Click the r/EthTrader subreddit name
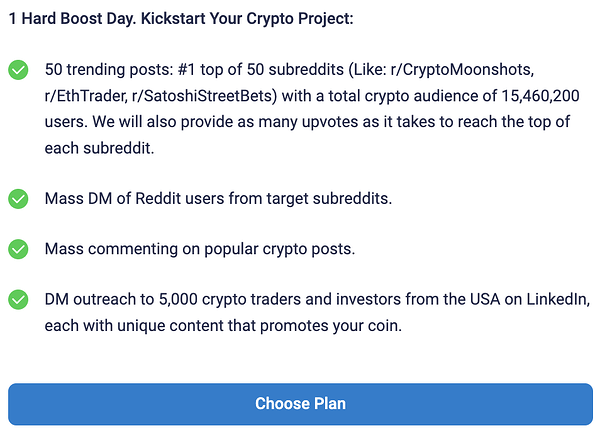 tap(86, 96)
